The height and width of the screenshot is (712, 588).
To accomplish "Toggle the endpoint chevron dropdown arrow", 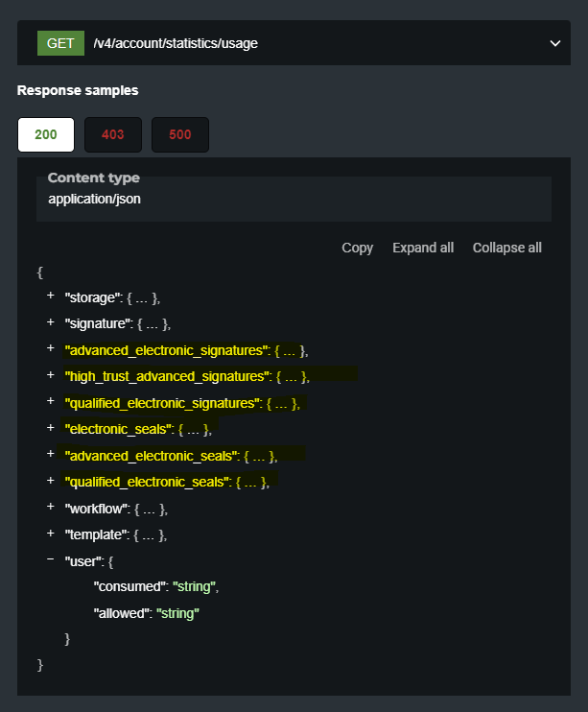I will [554, 43].
